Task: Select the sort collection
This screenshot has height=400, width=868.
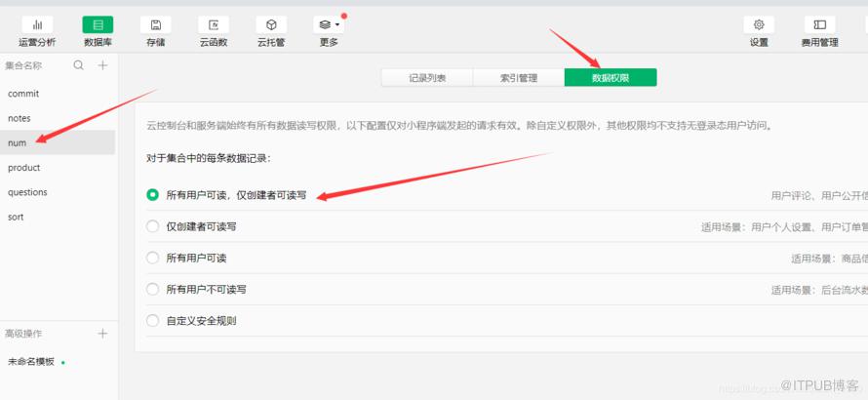Action: pyautogui.click(x=58, y=217)
